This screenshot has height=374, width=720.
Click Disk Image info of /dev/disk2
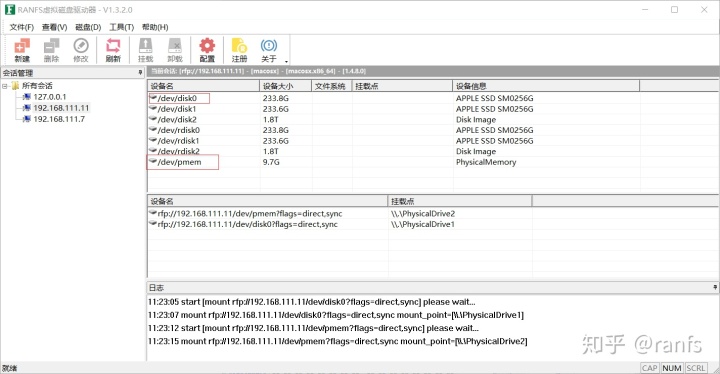(x=476, y=119)
